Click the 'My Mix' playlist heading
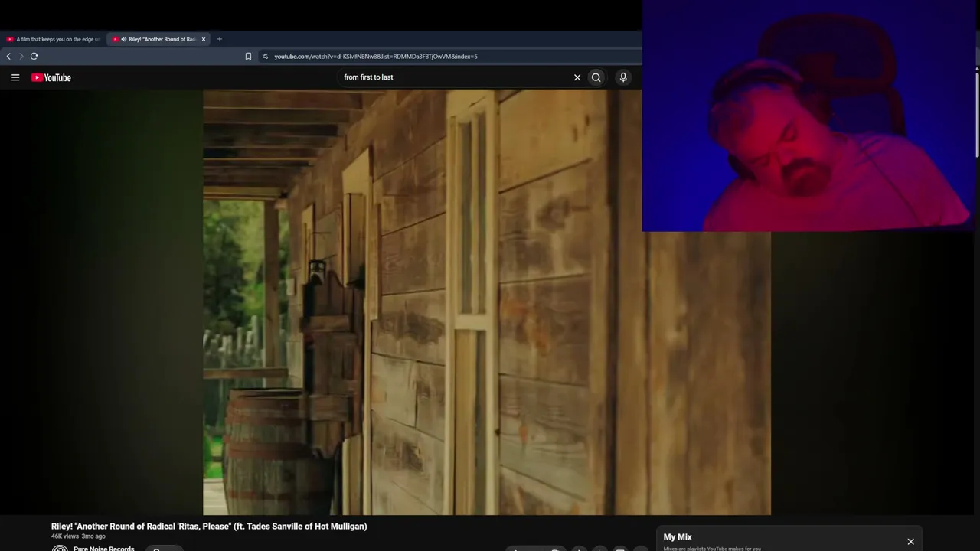This screenshot has height=551, width=980. 678,537
